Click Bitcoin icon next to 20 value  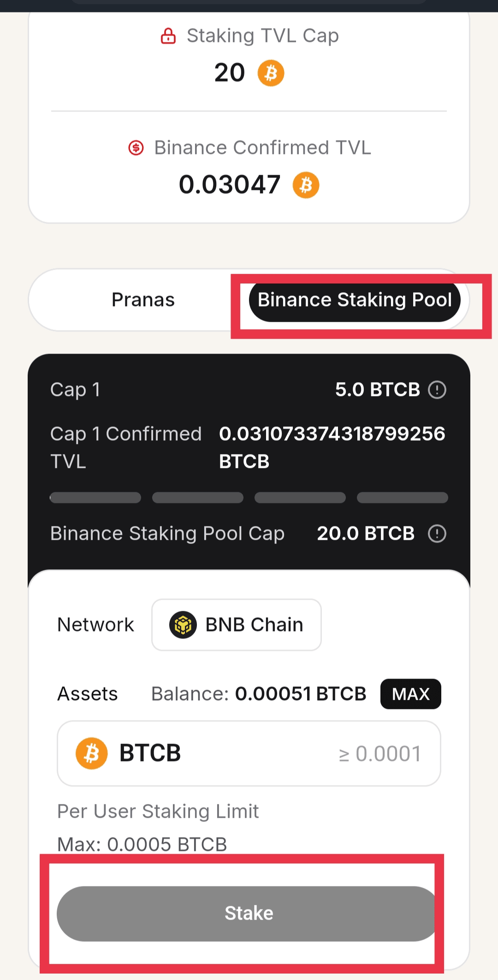coord(271,73)
